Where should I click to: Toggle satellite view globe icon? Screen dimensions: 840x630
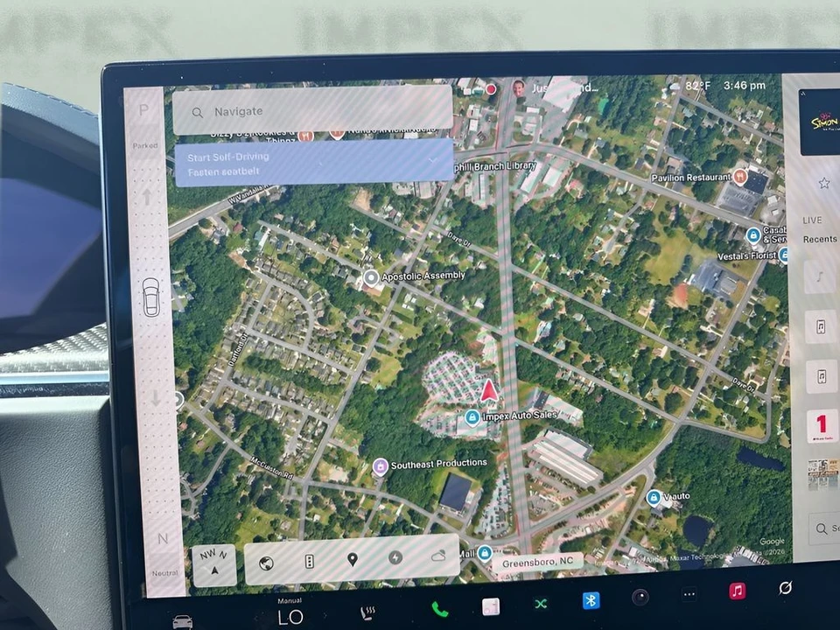pos(266,563)
